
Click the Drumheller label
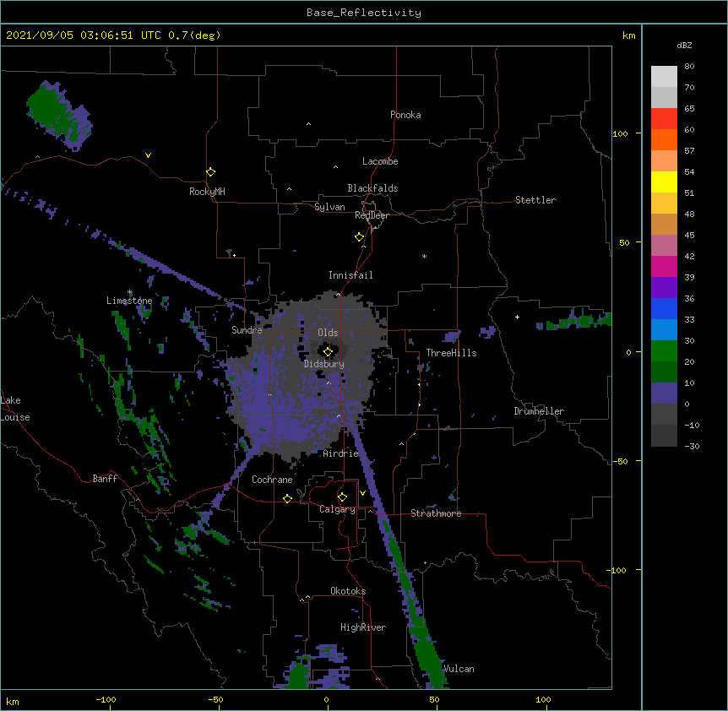pyautogui.click(x=539, y=411)
